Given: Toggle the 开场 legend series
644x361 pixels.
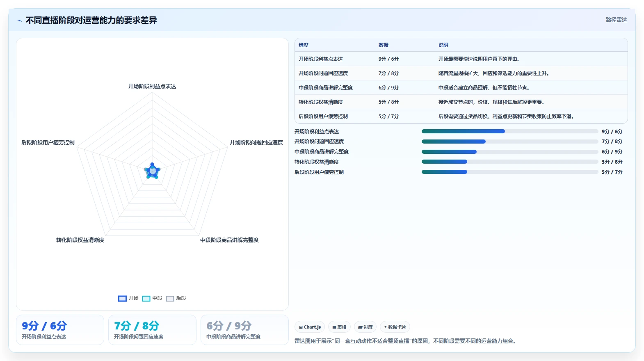Looking at the screenshot, I should pyautogui.click(x=128, y=298).
